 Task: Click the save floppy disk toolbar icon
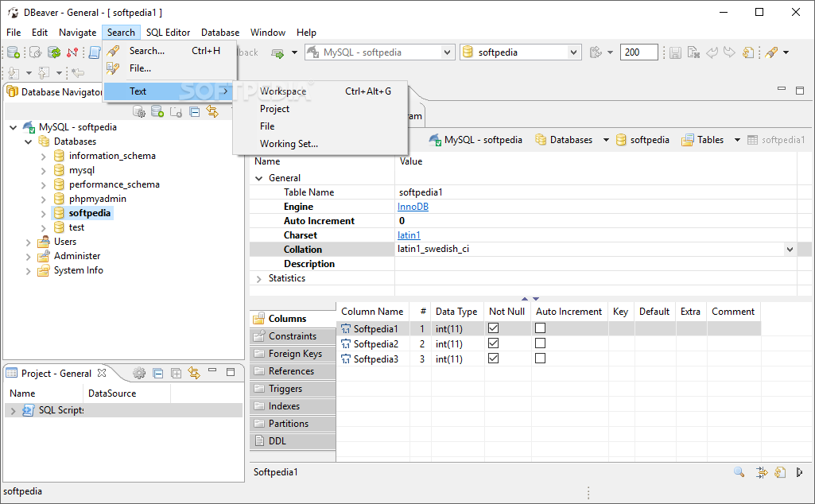pyautogui.click(x=675, y=52)
